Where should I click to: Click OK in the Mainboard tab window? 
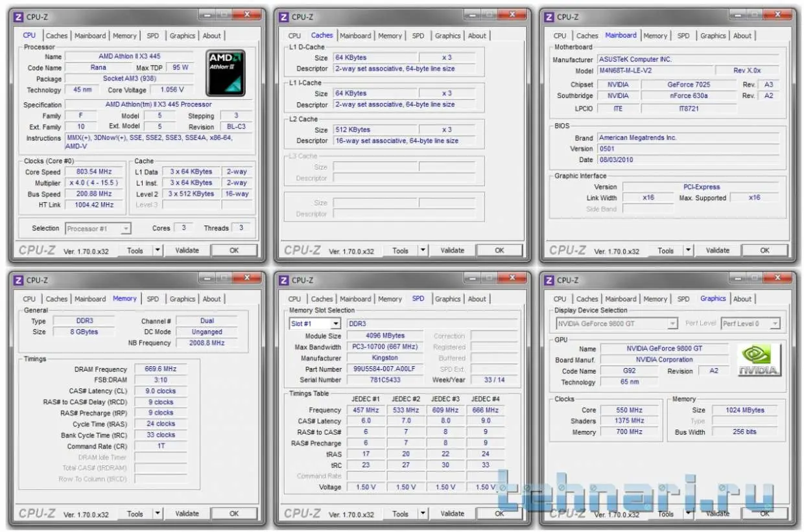point(764,250)
